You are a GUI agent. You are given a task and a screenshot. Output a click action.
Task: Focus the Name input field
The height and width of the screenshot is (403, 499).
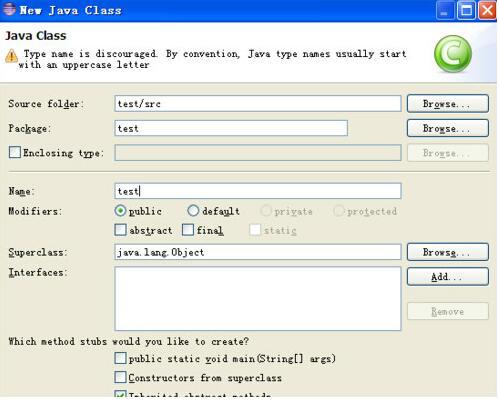pos(258,191)
